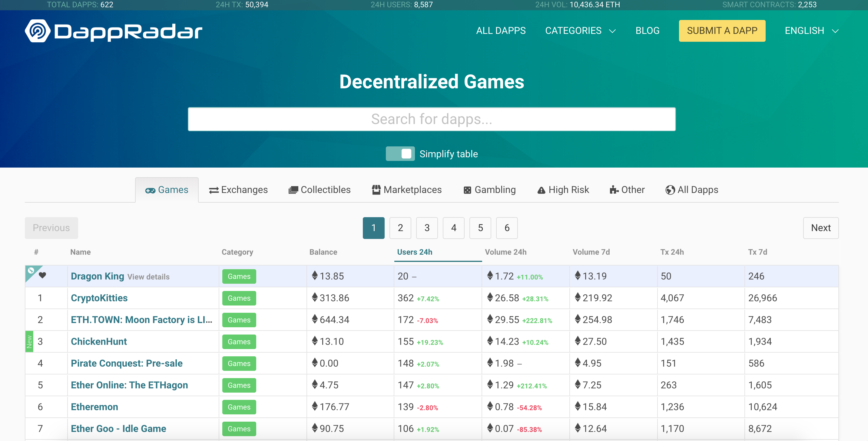Click the Other puzzle piece icon

click(614, 190)
